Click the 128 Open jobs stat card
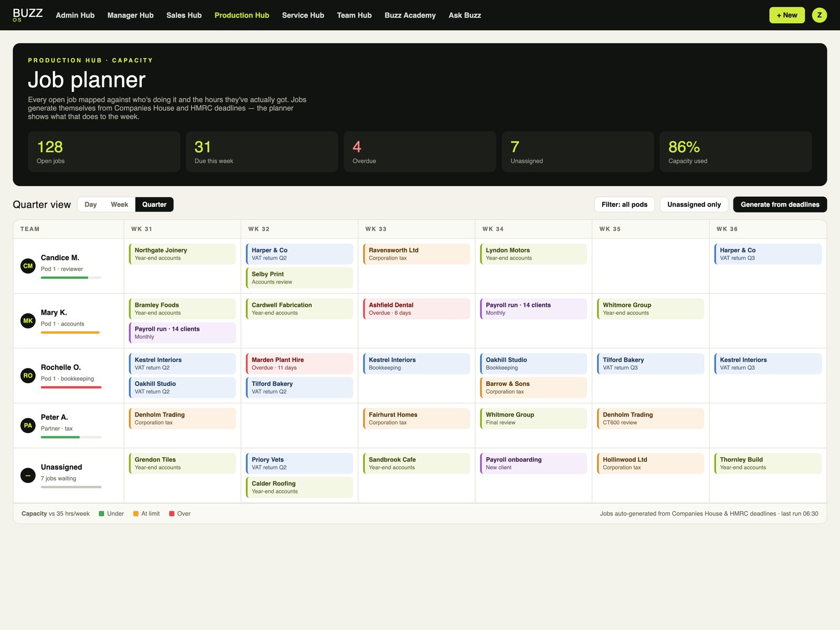This screenshot has height=630, width=840. pyautogui.click(x=104, y=152)
